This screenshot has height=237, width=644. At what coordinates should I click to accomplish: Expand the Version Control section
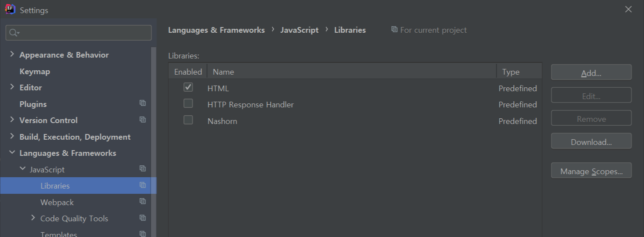pos(12,120)
